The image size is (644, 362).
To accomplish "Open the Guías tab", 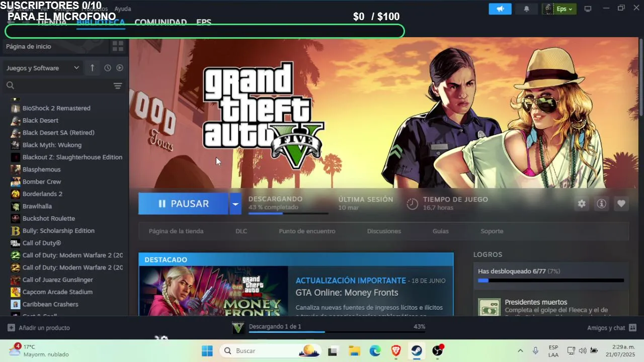I will point(440,231).
